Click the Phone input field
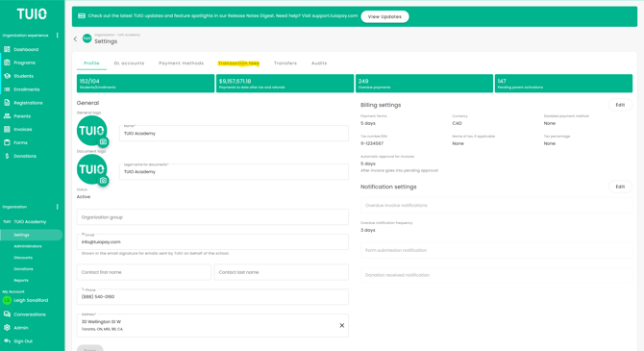 click(x=212, y=297)
